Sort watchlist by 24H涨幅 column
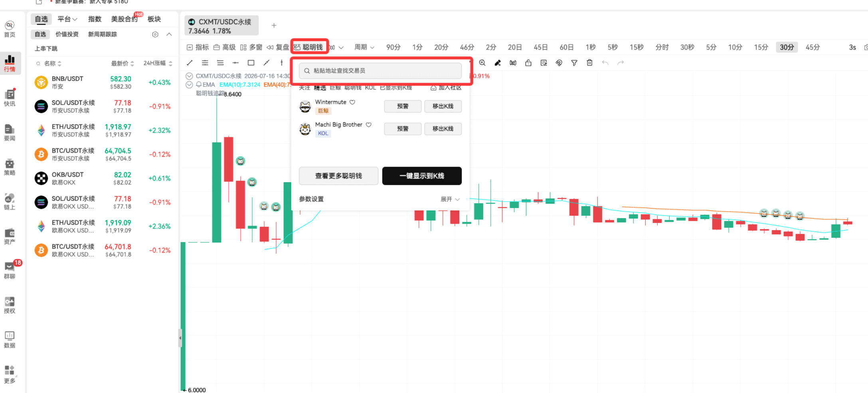The width and height of the screenshot is (868, 393). pyautogui.click(x=158, y=64)
